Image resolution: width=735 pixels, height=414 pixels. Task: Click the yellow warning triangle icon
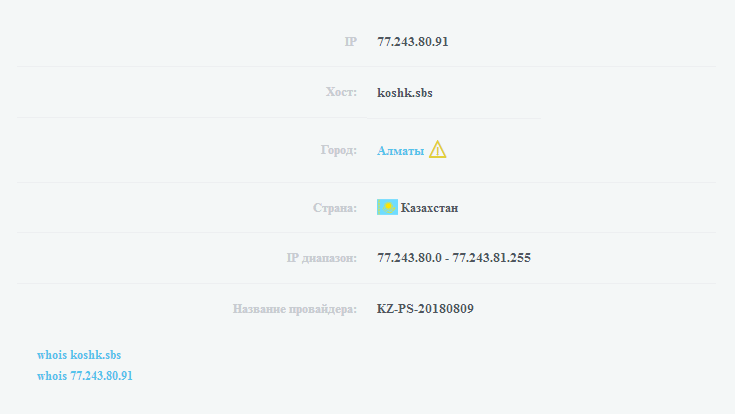437,150
